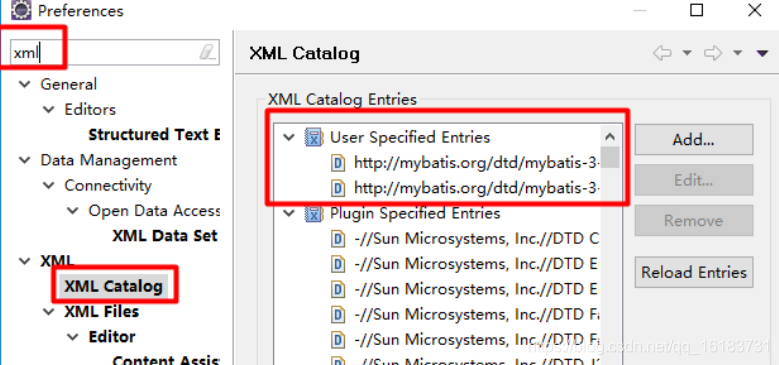Screen dimensions: 779x365
Task: Click the forward navigation arrow
Action: point(713,53)
